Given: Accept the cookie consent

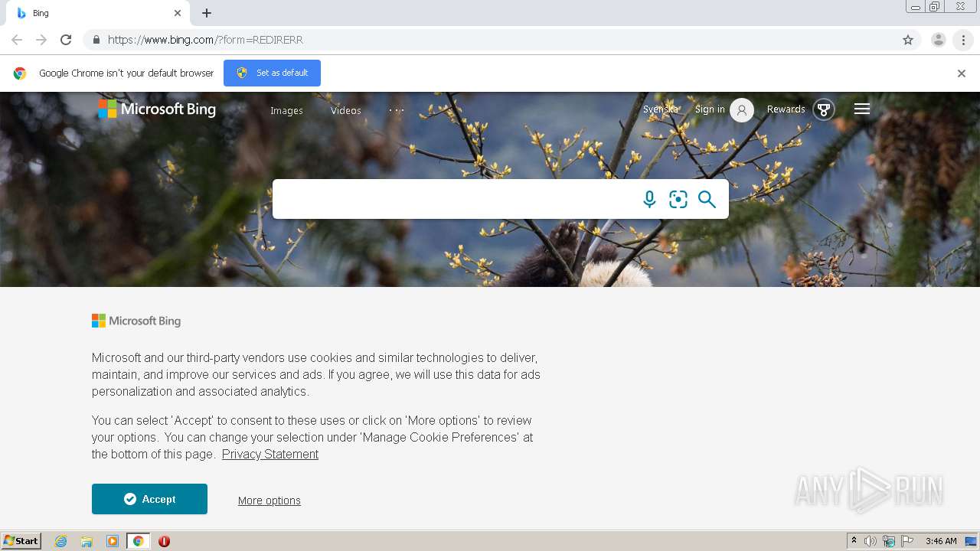Looking at the screenshot, I should click(x=149, y=499).
